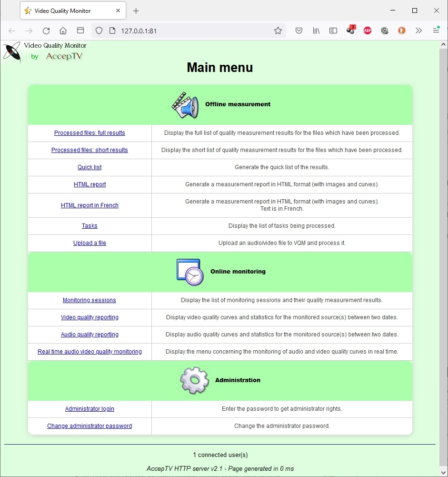Open Real time audio video quality monitoring
The height and width of the screenshot is (477, 448).
90,351
